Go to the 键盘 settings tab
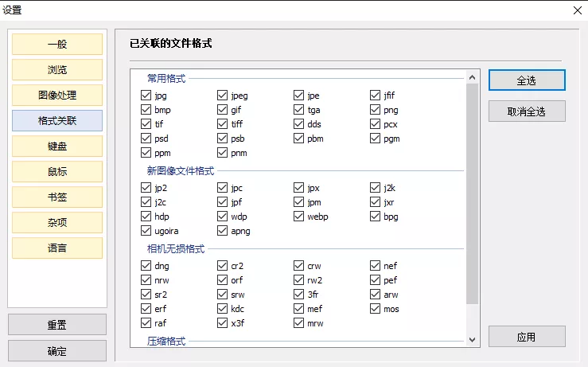588x367 pixels. (57, 146)
